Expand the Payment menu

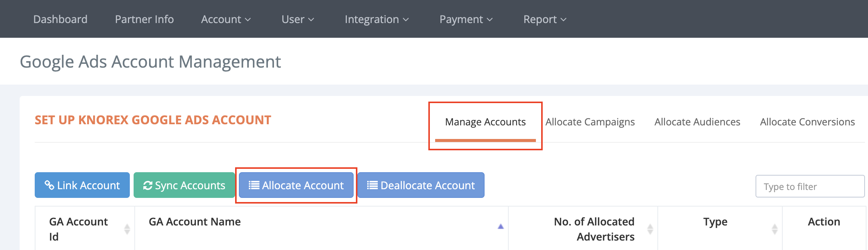point(466,19)
